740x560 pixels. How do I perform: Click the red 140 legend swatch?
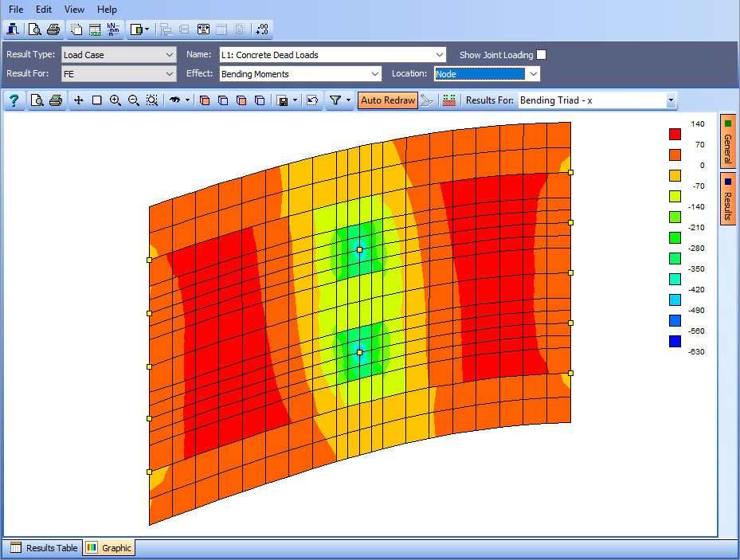pos(675,134)
